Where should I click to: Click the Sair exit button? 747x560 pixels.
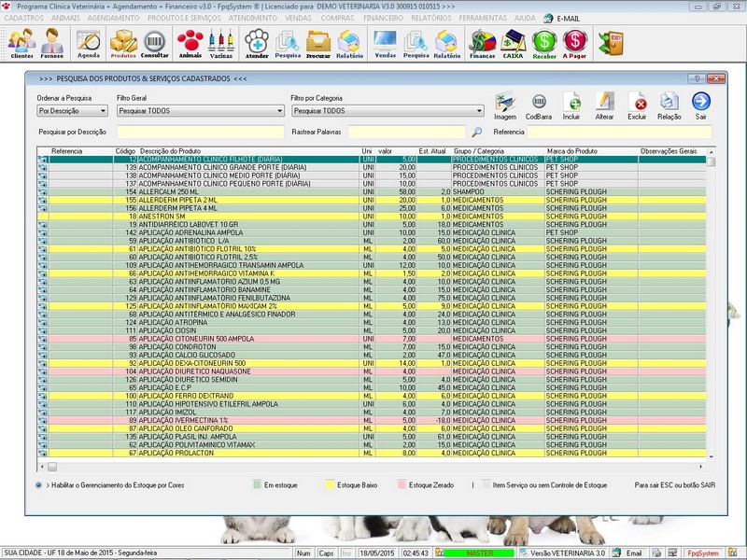click(700, 105)
